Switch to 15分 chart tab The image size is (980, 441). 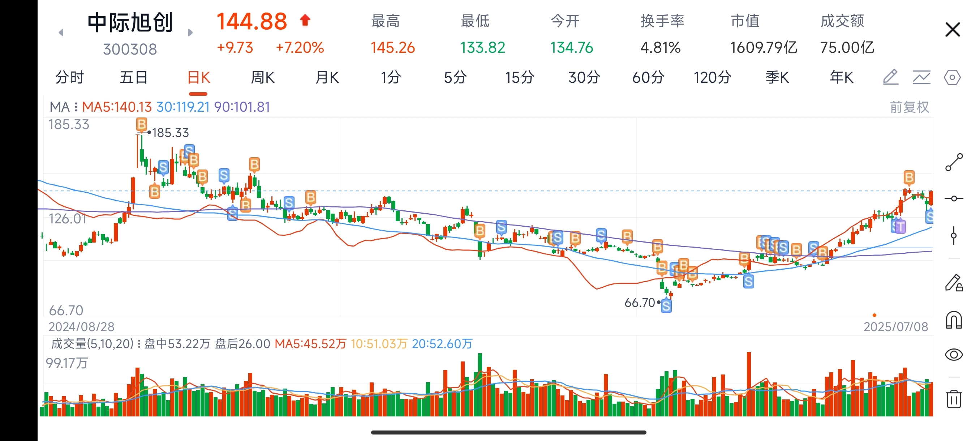(x=520, y=78)
